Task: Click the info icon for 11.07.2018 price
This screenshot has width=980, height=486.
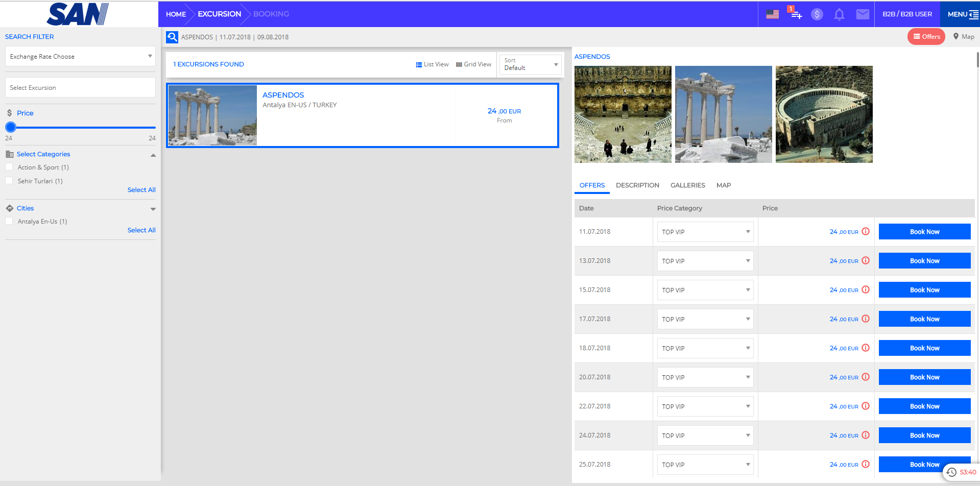Action: coord(866,231)
